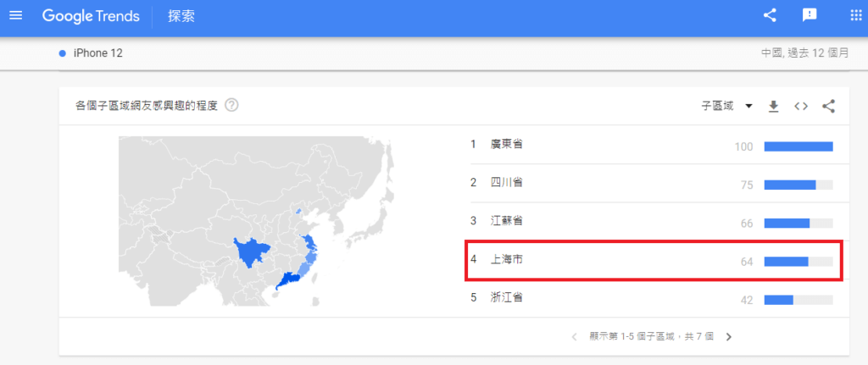Click the Google Trends logo
The height and width of the screenshot is (365, 868).
[91, 16]
